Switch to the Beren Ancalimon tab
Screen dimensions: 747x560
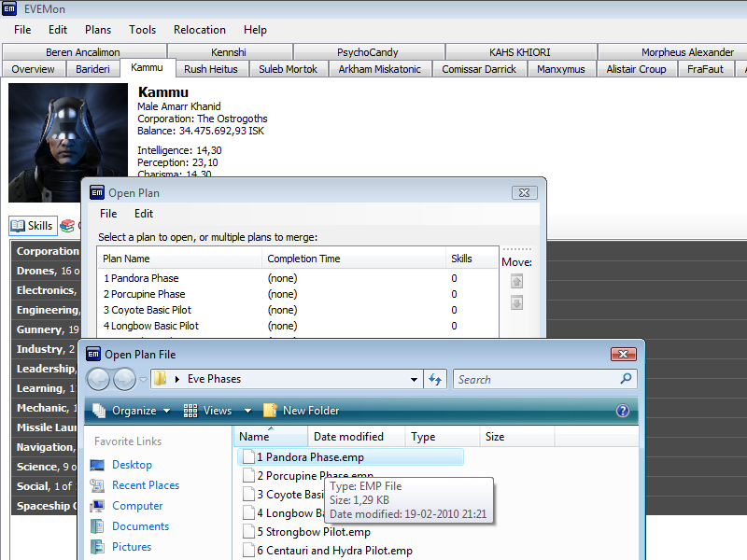pos(83,52)
